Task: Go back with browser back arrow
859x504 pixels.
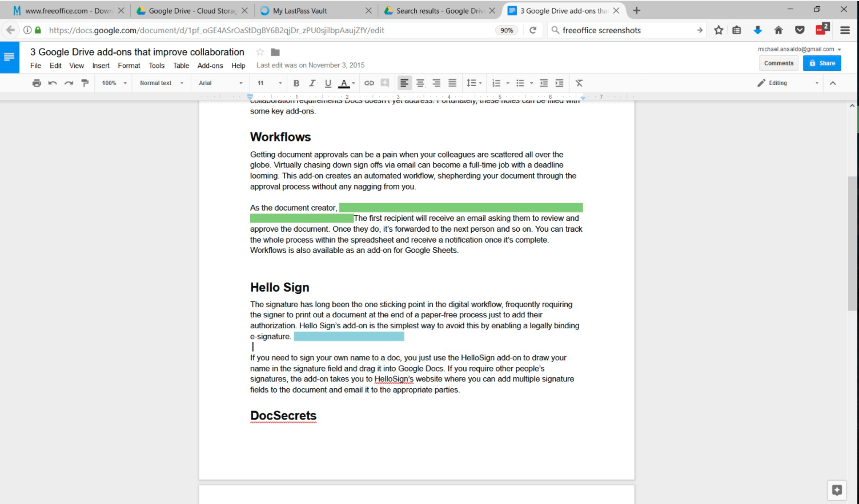Action: tap(10, 30)
